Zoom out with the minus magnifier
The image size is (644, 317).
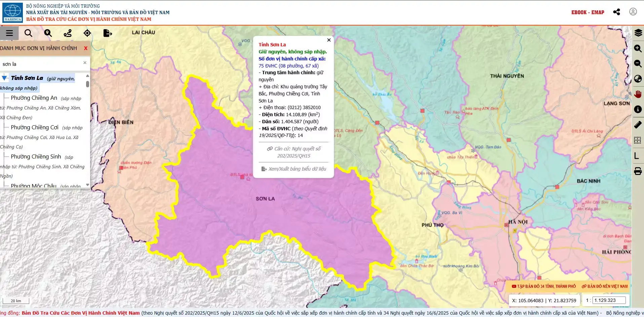[638, 63]
